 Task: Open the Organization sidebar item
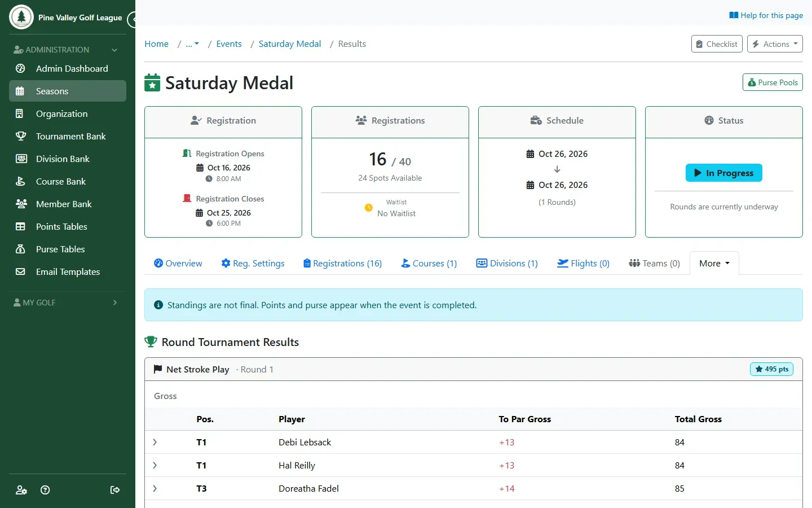pos(68,113)
